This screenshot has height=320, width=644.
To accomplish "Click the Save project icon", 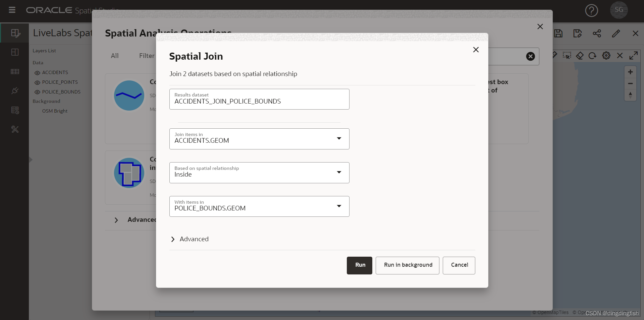I will tap(558, 34).
